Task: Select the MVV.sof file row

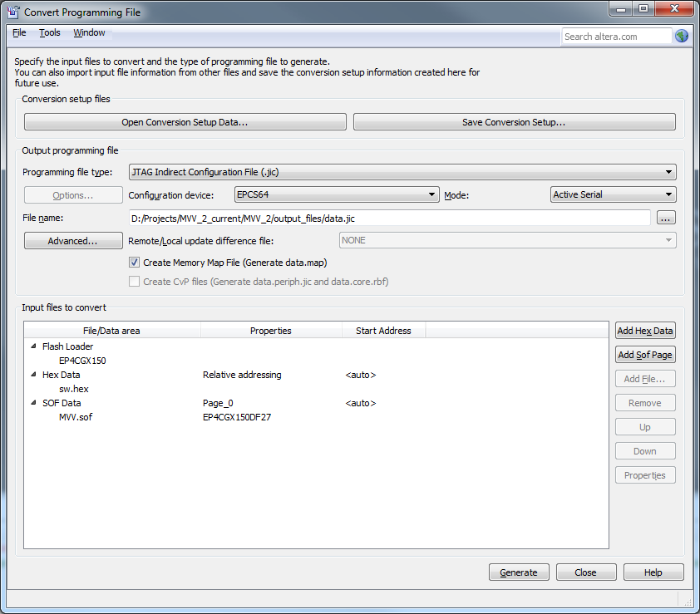Action: [x=76, y=417]
